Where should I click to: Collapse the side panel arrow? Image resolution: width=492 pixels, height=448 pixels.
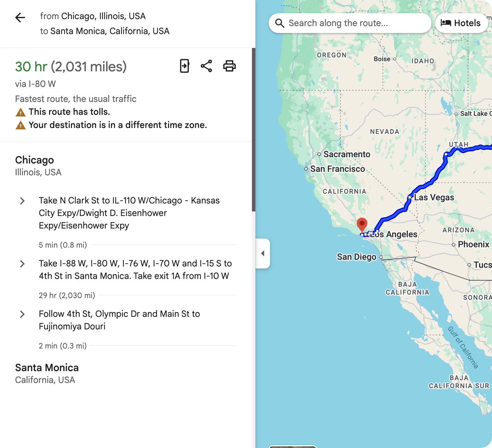coord(263,253)
